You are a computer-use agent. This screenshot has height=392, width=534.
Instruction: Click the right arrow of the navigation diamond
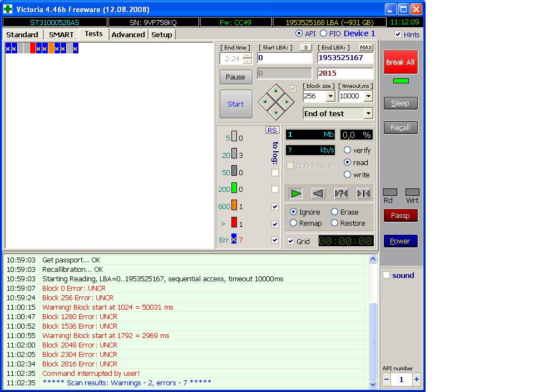coord(287,101)
